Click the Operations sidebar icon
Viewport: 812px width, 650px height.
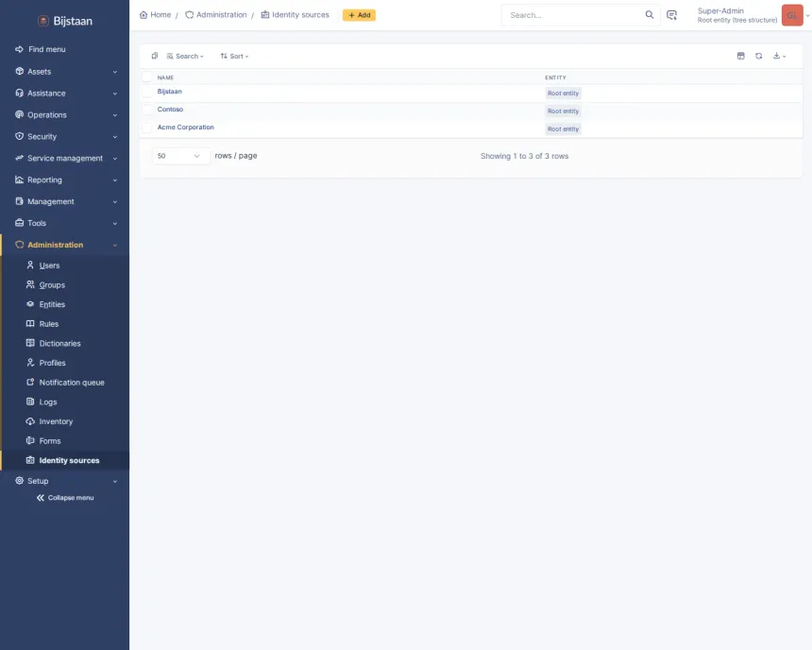(x=19, y=114)
